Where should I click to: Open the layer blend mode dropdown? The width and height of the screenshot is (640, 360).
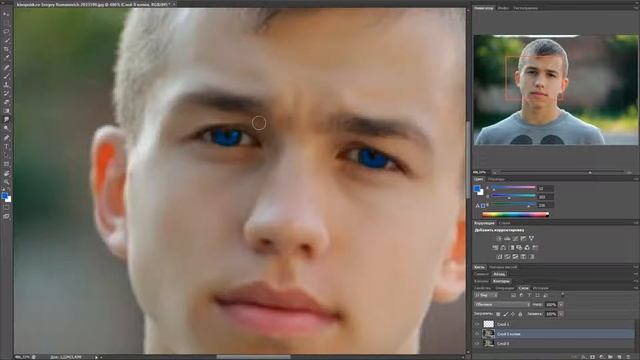pyautogui.click(x=502, y=304)
